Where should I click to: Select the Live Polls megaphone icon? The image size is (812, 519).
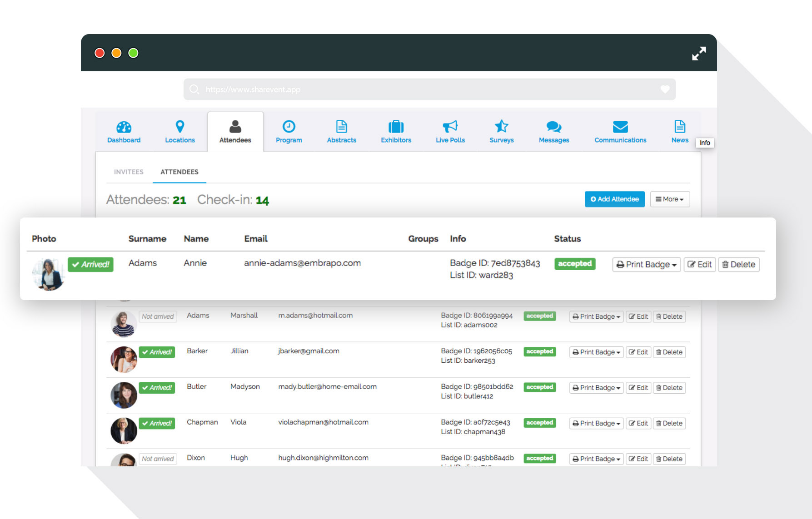[450, 126]
